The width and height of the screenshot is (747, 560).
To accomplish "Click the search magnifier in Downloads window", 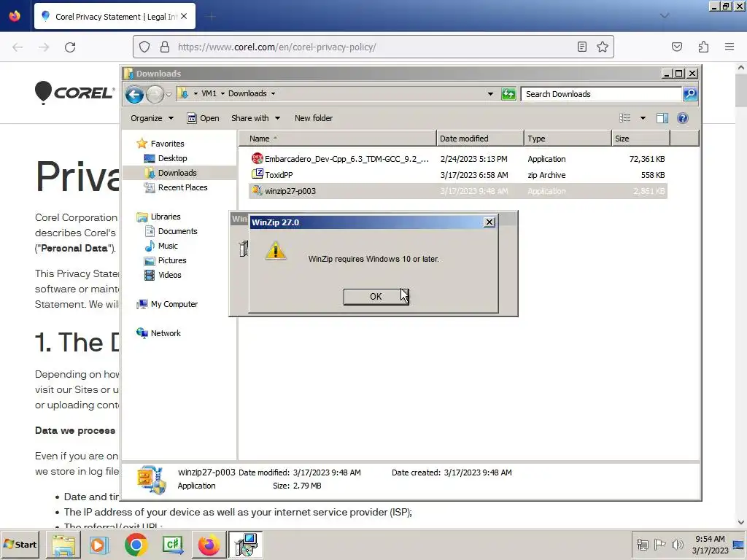I will pos(690,94).
